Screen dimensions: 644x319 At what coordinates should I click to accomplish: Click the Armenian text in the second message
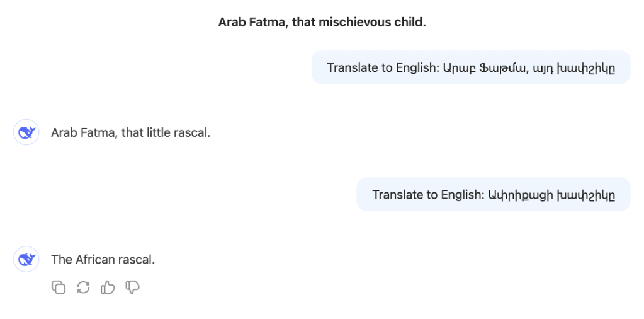(x=550, y=194)
